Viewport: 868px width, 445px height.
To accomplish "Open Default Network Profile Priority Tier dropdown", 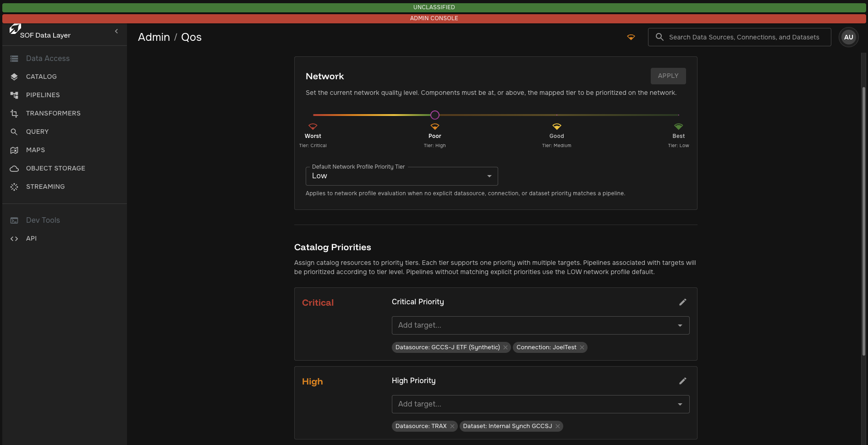I will 402,176.
